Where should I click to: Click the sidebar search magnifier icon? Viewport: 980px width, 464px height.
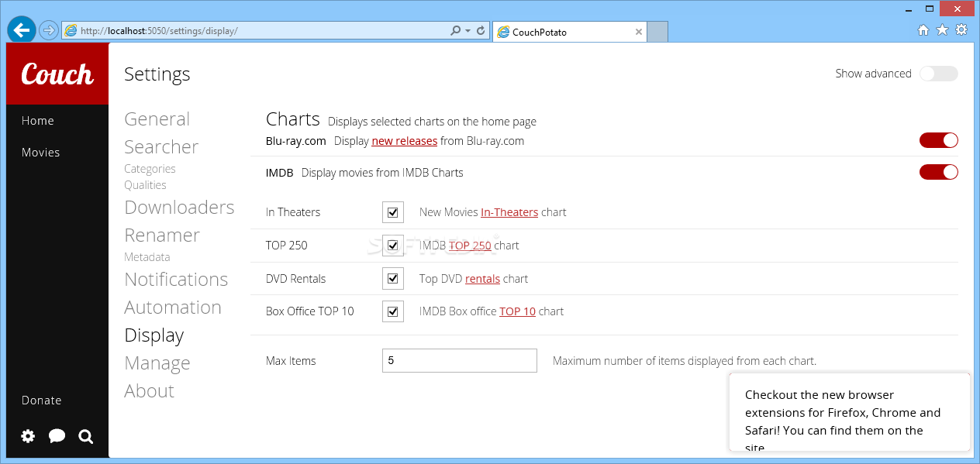[x=86, y=437]
